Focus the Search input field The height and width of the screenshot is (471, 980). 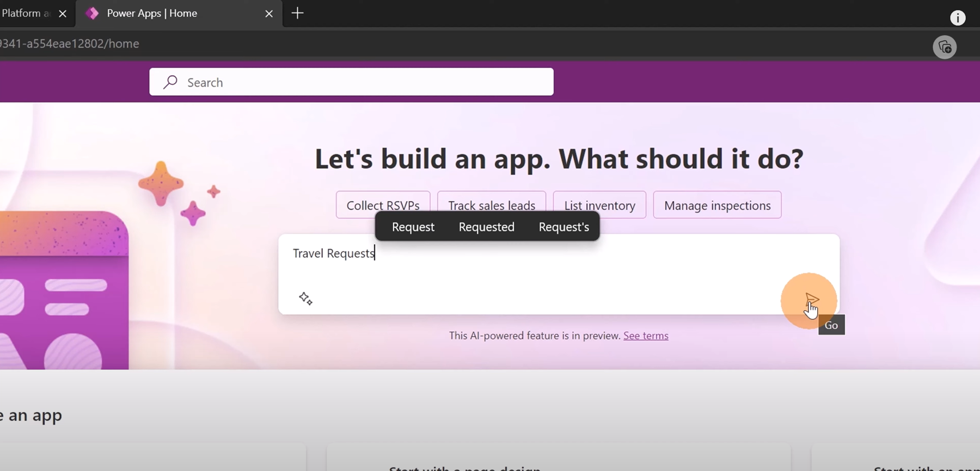pos(359,82)
